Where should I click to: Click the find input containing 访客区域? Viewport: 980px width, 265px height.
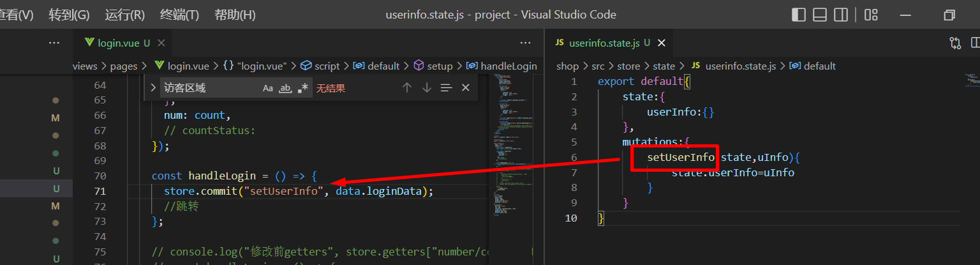pos(207,88)
